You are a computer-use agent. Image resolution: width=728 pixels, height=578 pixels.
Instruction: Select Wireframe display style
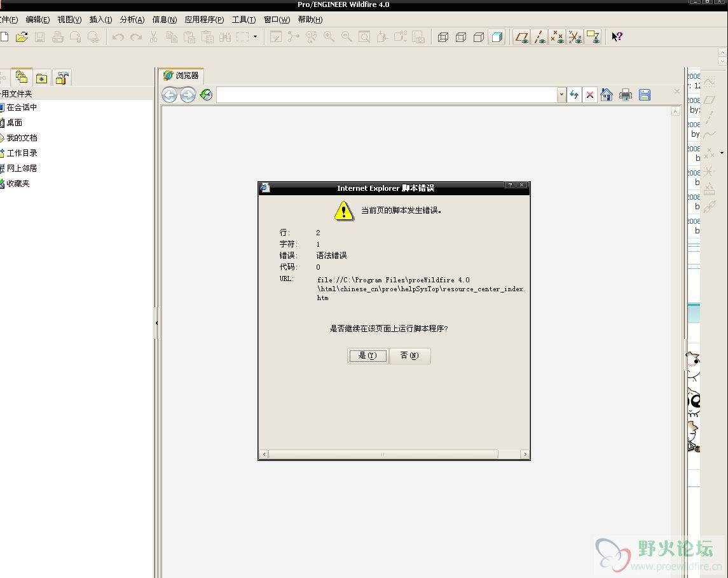pos(443,37)
